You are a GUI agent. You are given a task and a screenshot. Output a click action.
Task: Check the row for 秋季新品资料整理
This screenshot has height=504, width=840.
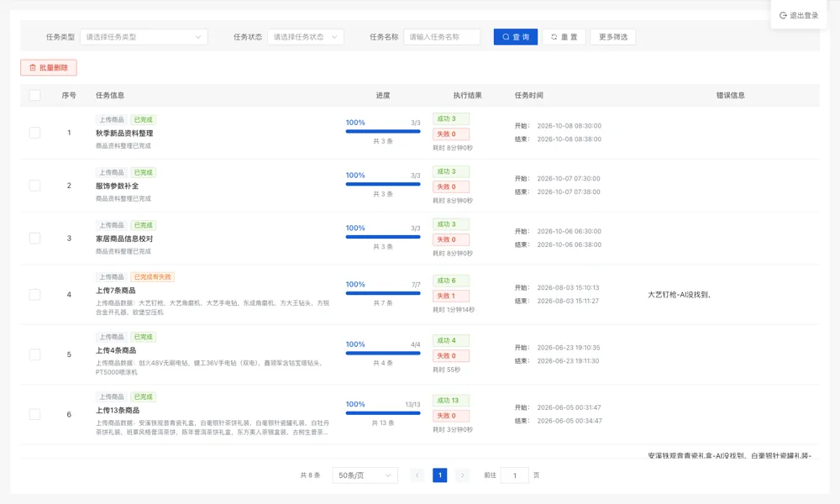point(34,133)
